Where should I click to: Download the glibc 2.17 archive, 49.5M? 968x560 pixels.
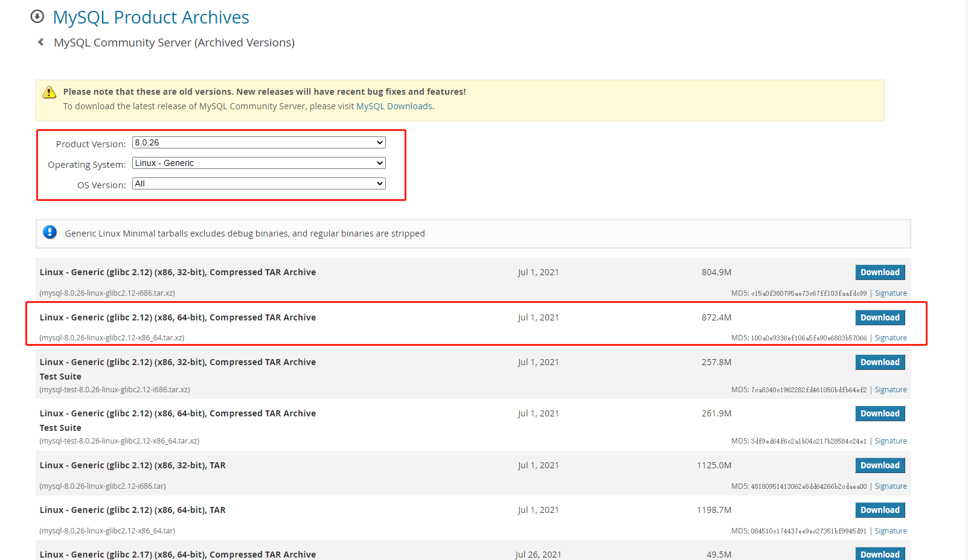[x=880, y=554]
